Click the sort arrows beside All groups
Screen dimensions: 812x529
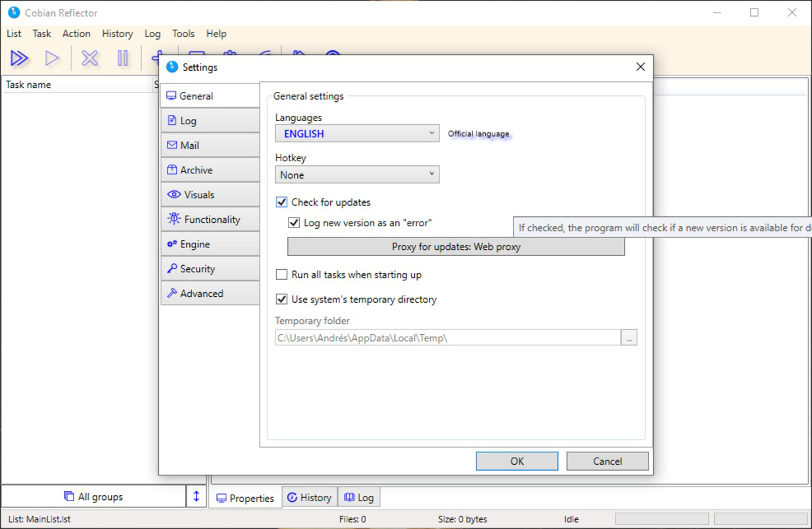click(197, 497)
